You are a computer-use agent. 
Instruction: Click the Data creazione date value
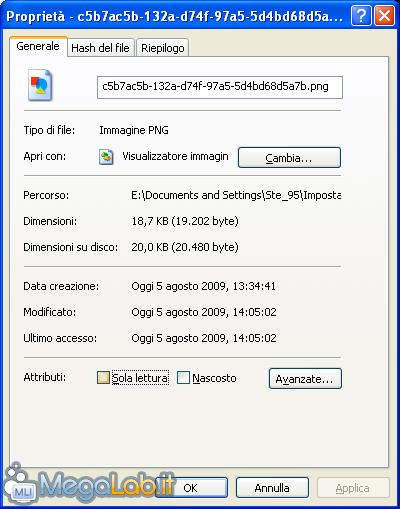pyautogui.click(x=203, y=286)
